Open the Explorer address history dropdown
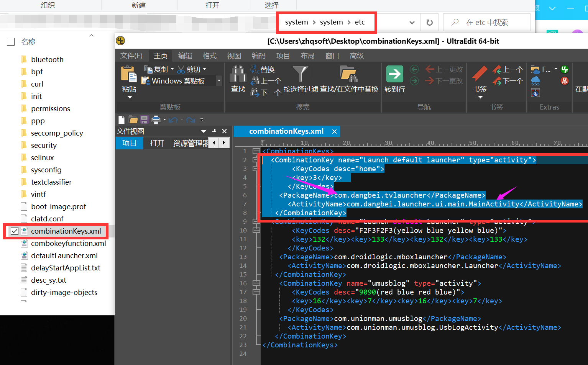Image resolution: width=588 pixels, height=365 pixels. pyautogui.click(x=412, y=23)
